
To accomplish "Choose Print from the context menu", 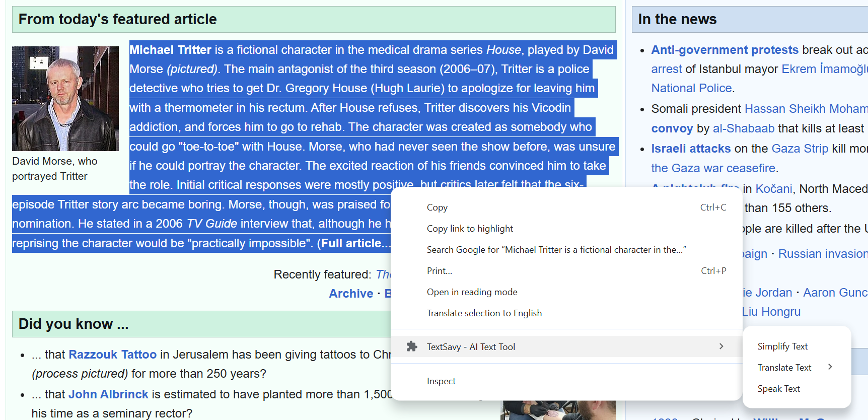I will [x=566, y=271].
